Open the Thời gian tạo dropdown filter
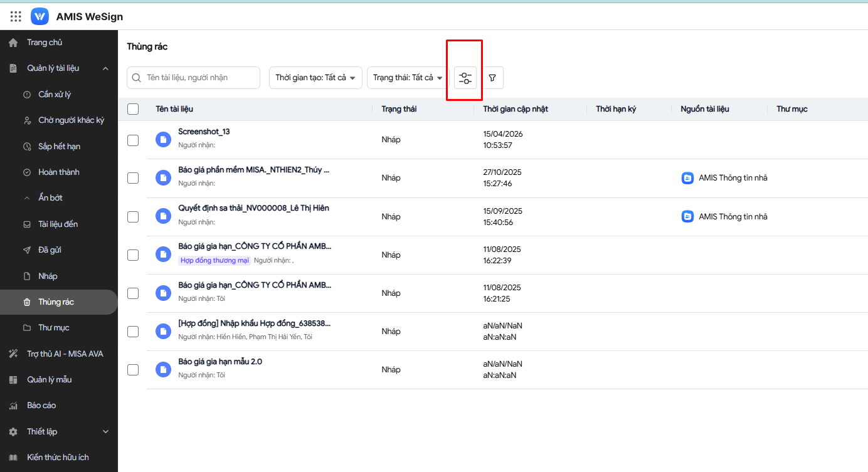The width and height of the screenshot is (868, 472). click(x=315, y=78)
